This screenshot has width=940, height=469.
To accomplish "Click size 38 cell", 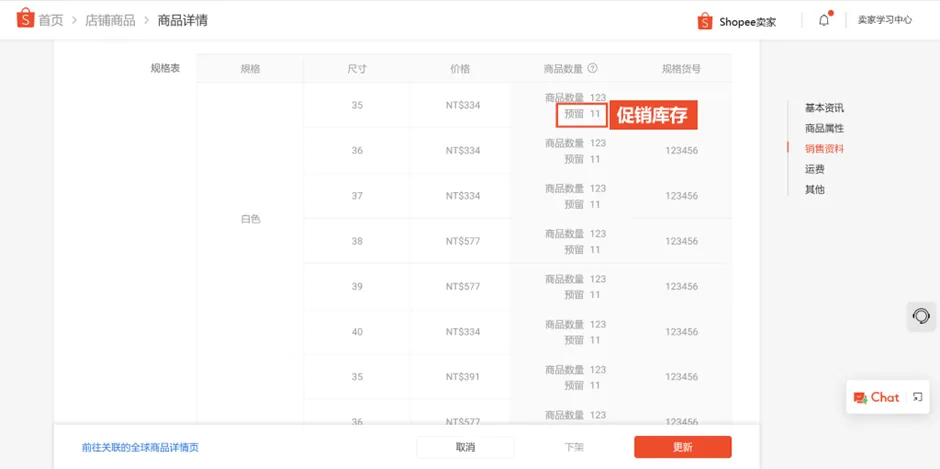I will 357,241.
